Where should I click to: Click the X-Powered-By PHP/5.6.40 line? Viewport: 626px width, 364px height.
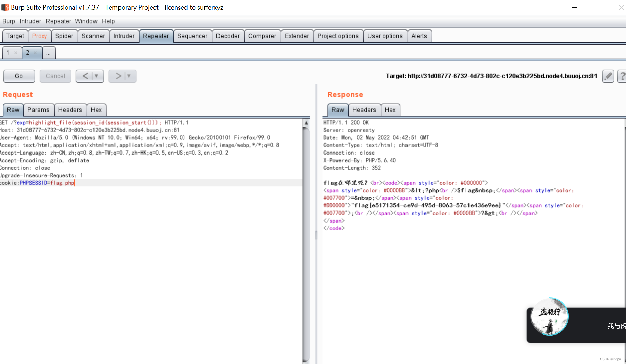[x=360, y=160]
